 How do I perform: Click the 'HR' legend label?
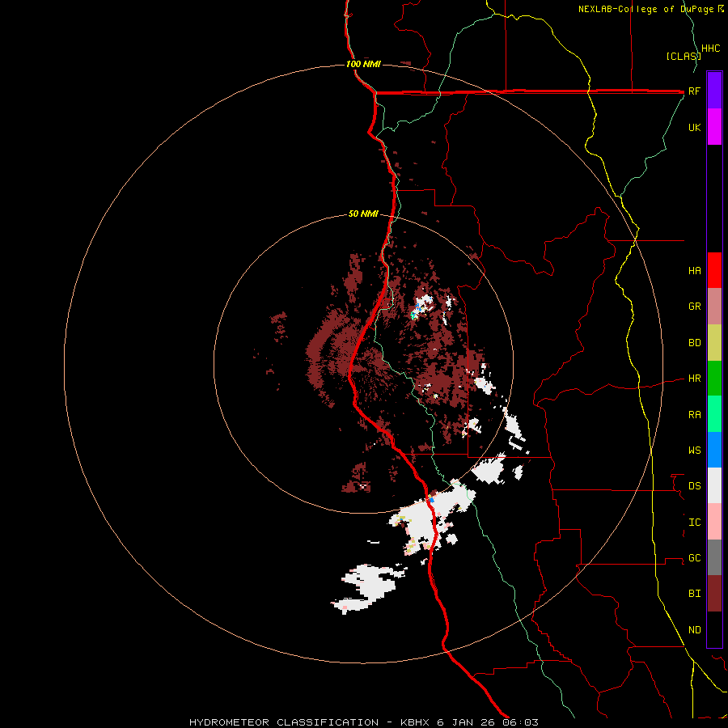tap(694, 379)
